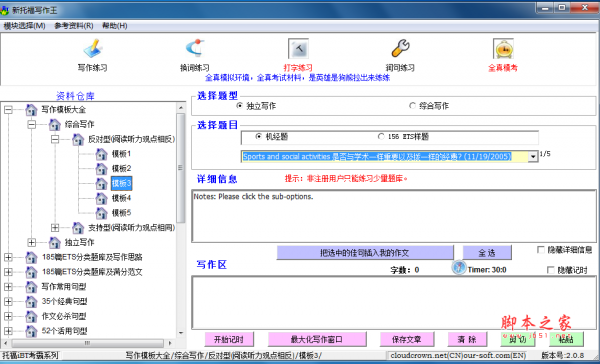Select the 机经题 radio button

pos(259,136)
